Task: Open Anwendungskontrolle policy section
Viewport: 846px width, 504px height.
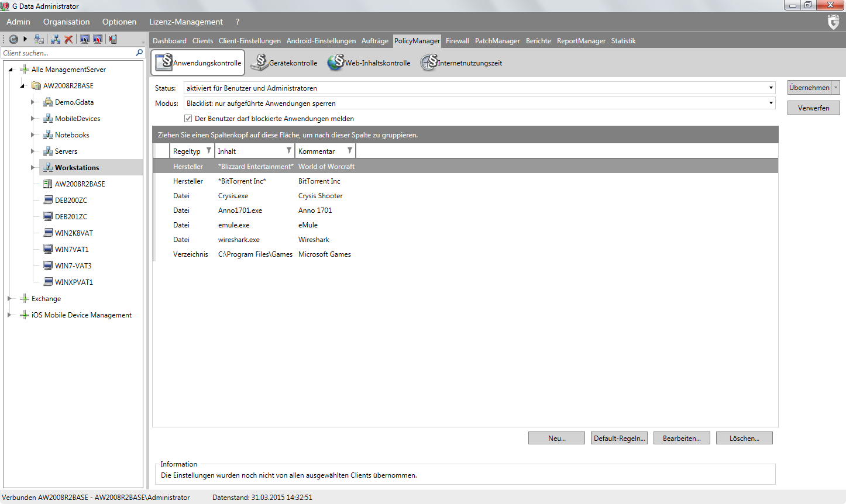Action: [x=198, y=63]
